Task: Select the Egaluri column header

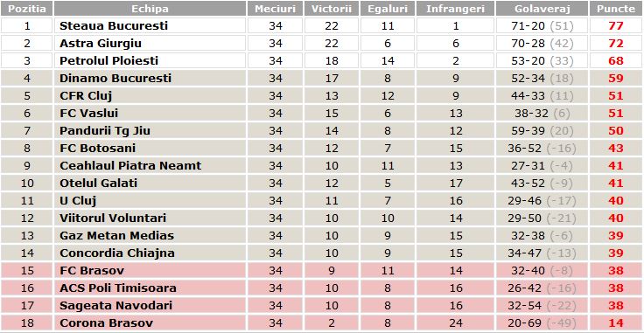Action: pyautogui.click(x=388, y=9)
